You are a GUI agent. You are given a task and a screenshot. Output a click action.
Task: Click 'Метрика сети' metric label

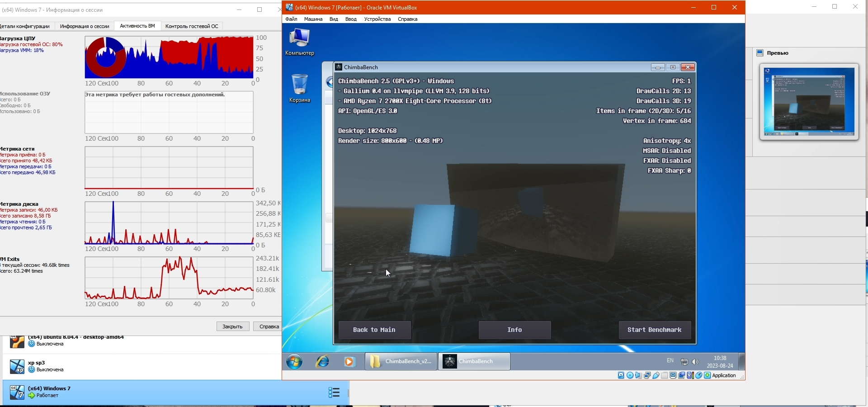pyautogui.click(x=17, y=149)
